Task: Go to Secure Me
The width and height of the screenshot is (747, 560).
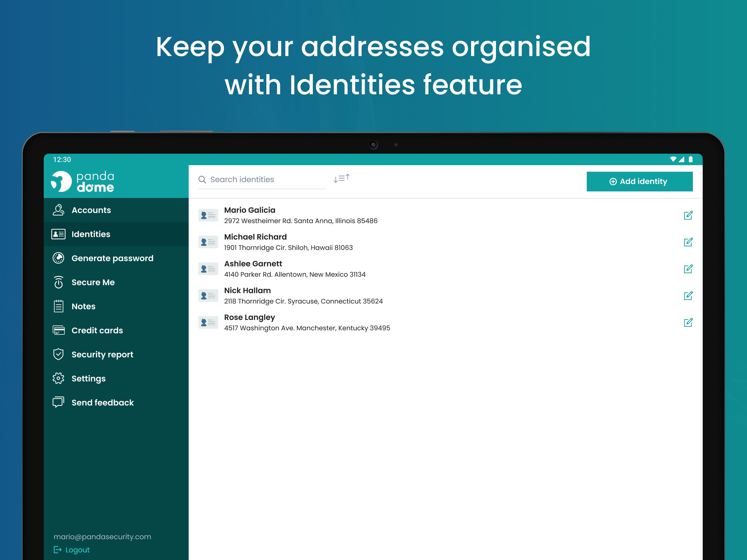Action: 116,282
